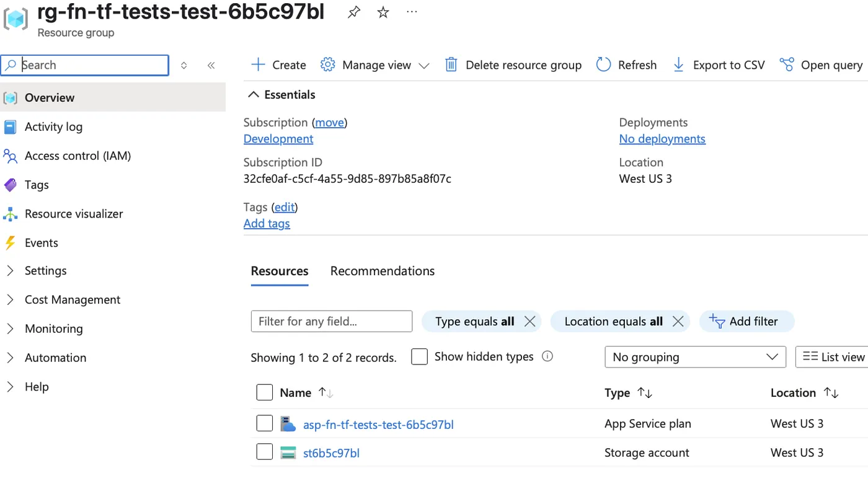Click the App Service plan resource icon

click(x=288, y=424)
